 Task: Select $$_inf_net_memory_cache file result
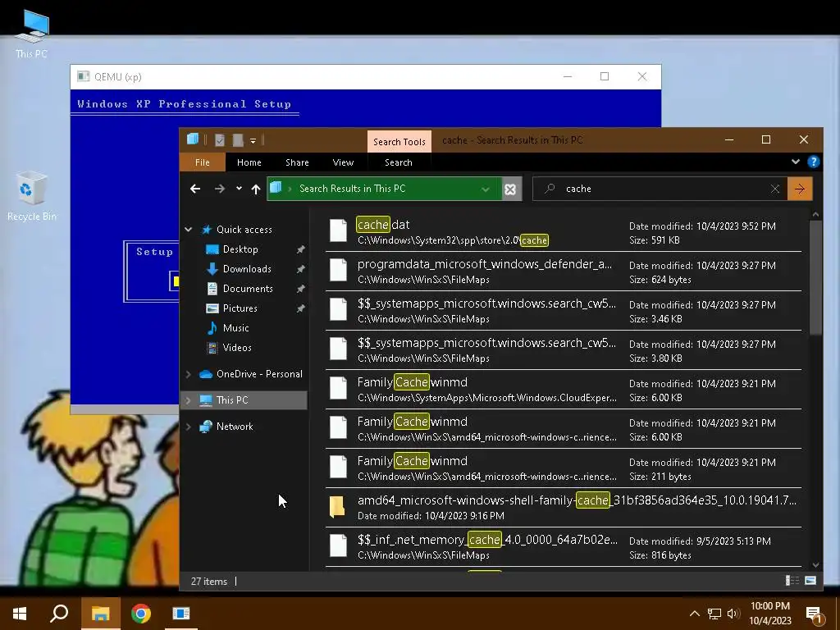564,547
